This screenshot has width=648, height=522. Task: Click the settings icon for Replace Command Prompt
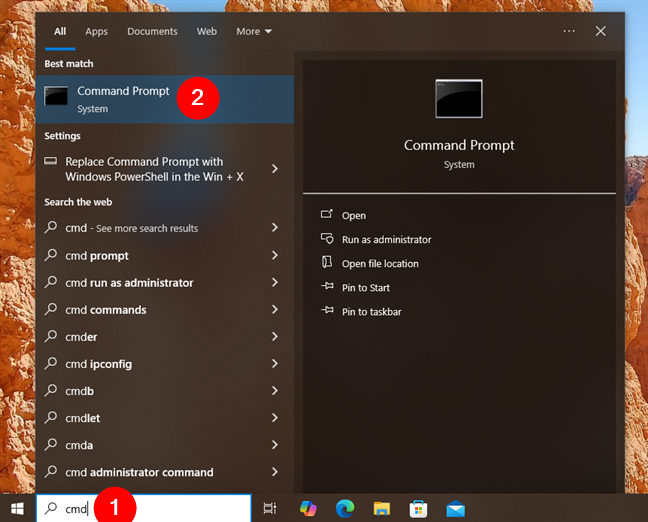pyautogui.click(x=51, y=161)
